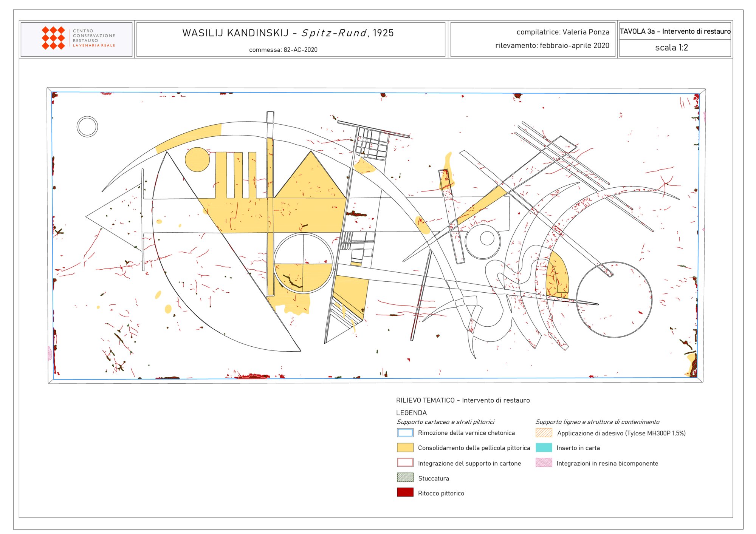The width and height of the screenshot is (756, 534).
Task: Click the green hatched 'Stuccatura' legend swatch
Action: tap(405, 478)
